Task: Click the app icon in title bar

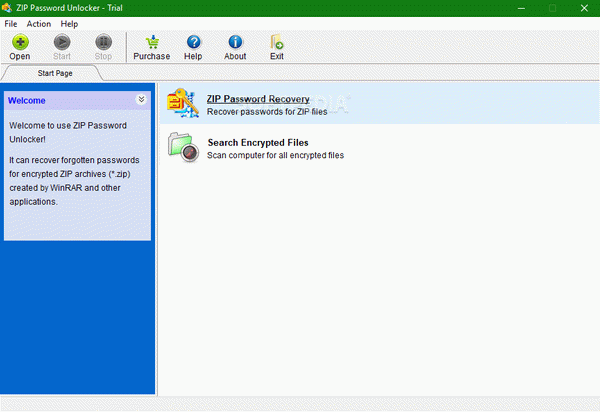Action: pos(7,8)
